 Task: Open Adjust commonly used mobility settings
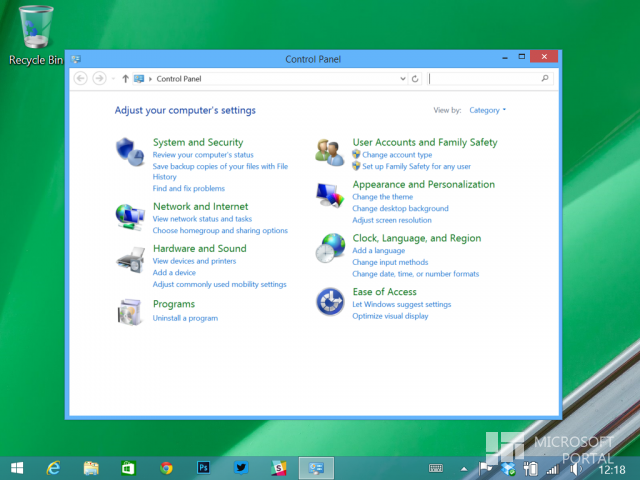pyautogui.click(x=219, y=284)
